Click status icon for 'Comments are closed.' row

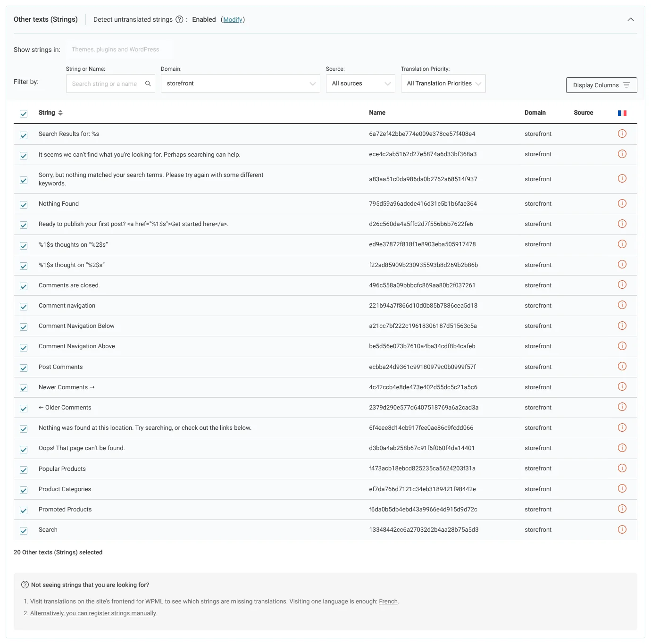click(622, 284)
